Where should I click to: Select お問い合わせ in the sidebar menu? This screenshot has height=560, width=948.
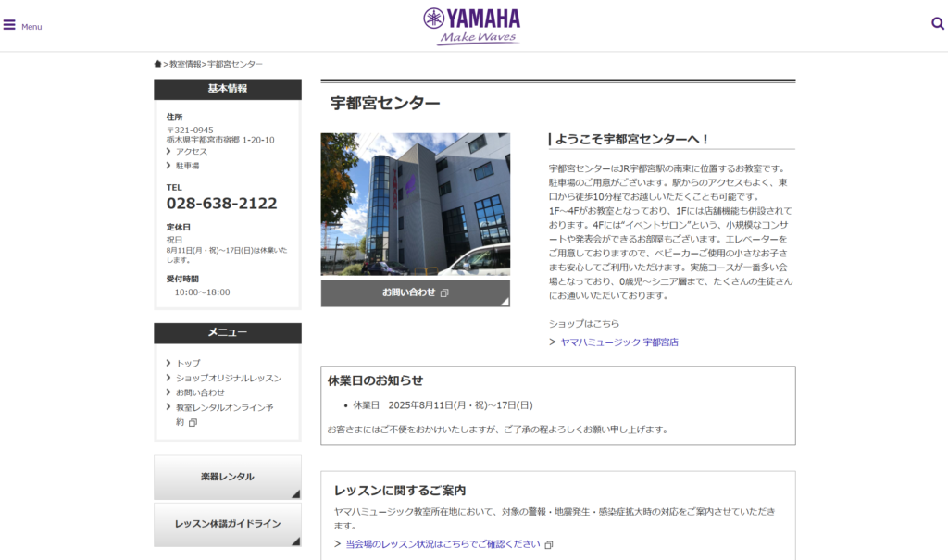200,392
